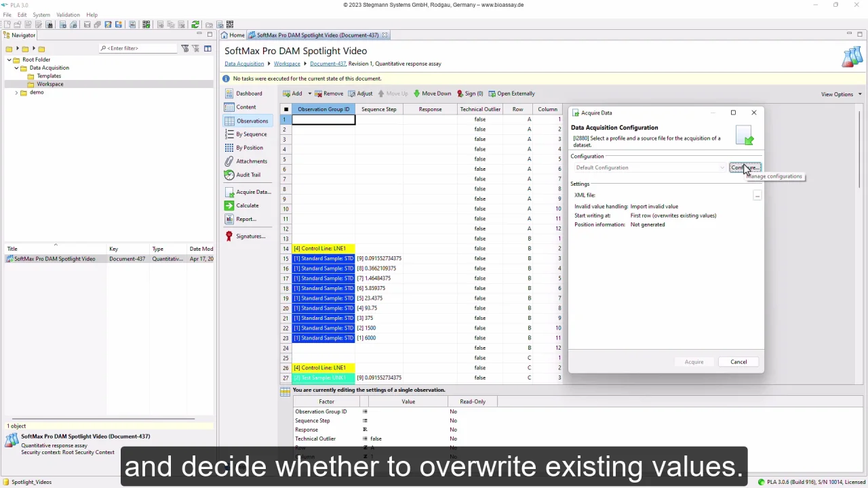Click the Acquire button
Image resolution: width=868 pixels, height=488 pixels.
[694, 362]
